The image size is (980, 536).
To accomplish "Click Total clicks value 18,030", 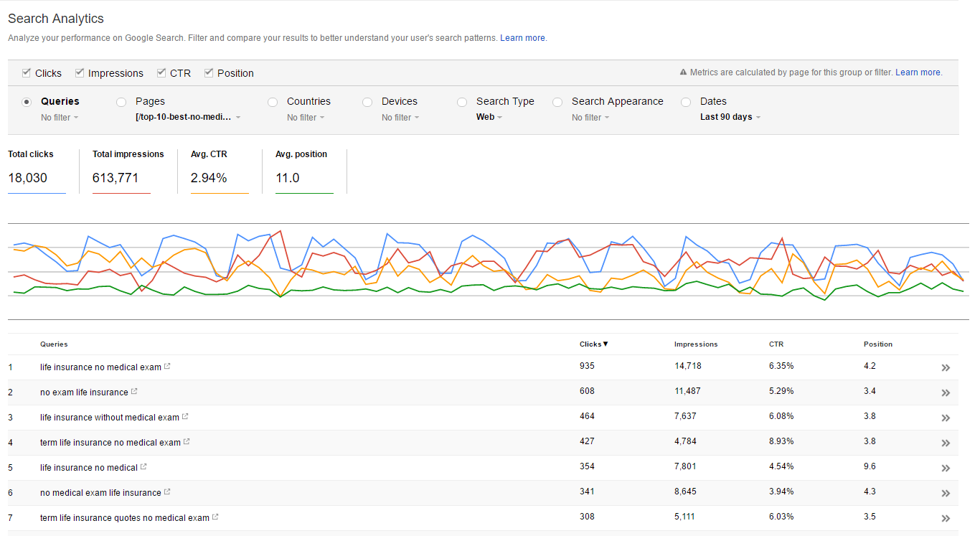I will pyautogui.click(x=27, y=178).
